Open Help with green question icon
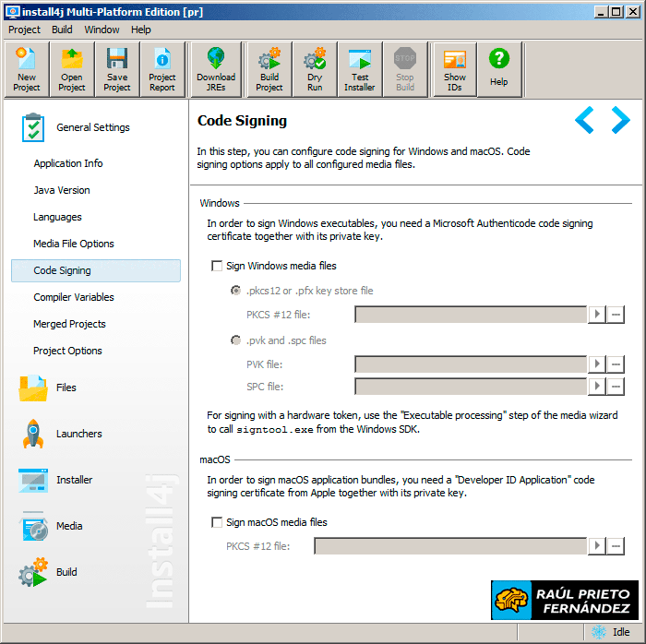Screen dimensions: 646x644 click(499, 69)
